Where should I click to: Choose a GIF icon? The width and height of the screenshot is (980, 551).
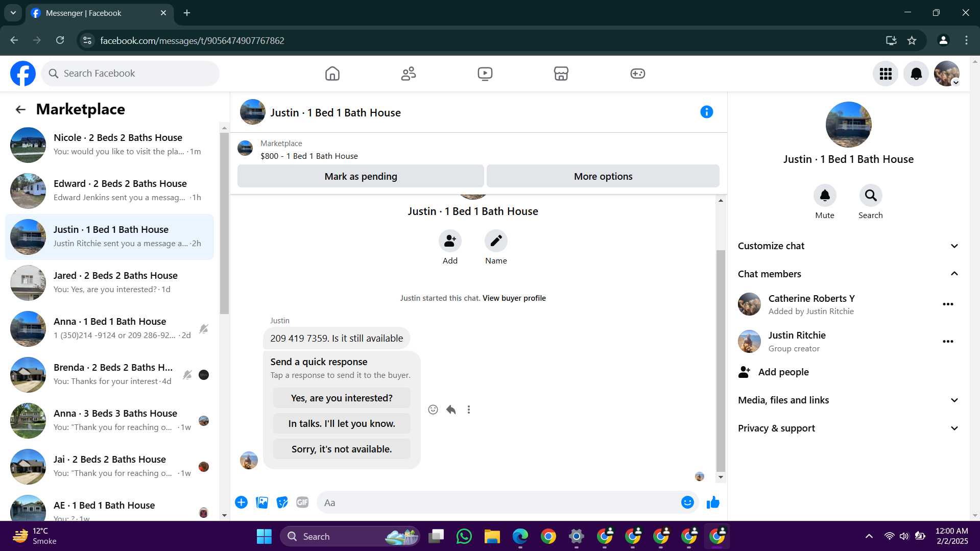click(302, 502)
